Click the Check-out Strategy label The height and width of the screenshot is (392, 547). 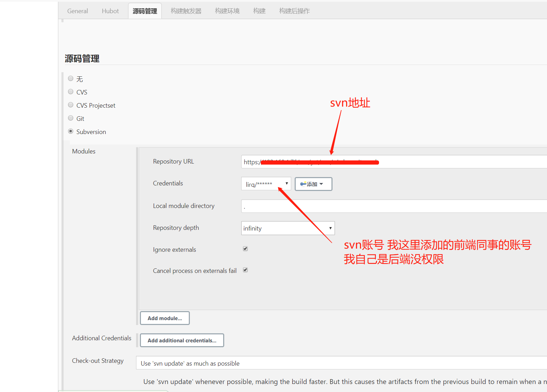tap(98, 361)
